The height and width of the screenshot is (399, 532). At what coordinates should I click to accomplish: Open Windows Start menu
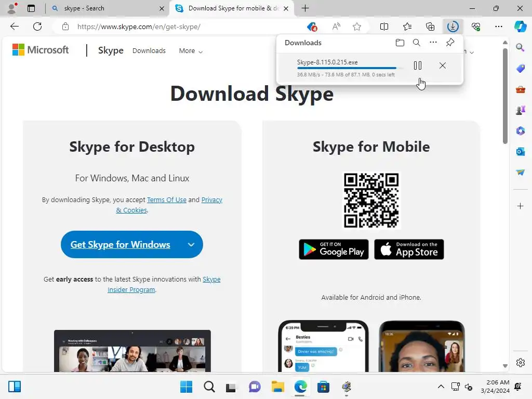186,387
